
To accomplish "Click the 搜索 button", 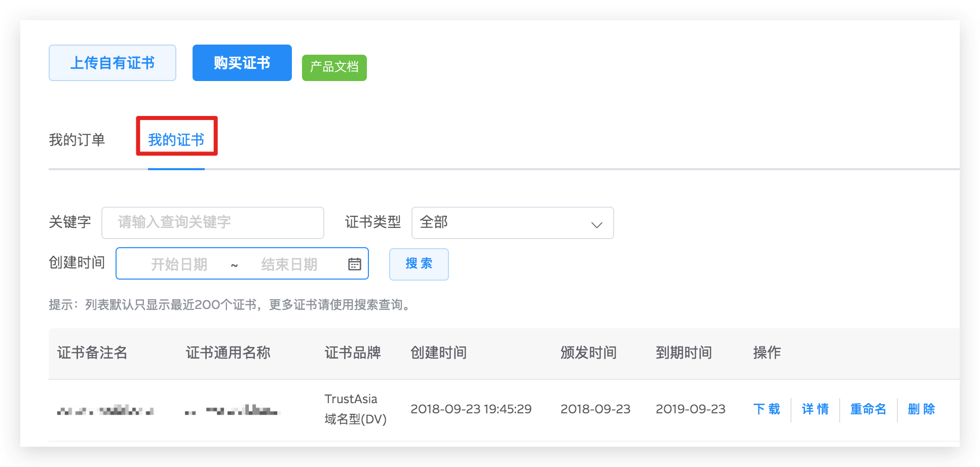I will (x=419, y=264).
